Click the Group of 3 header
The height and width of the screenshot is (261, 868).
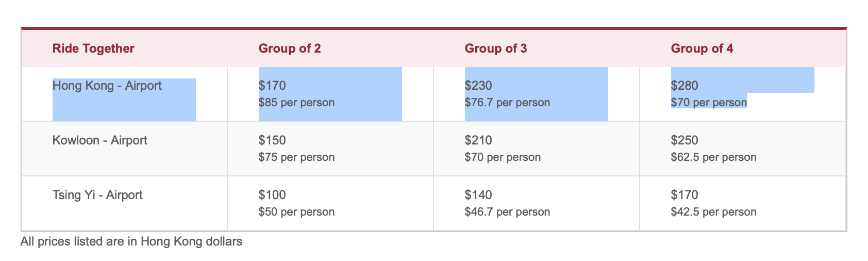coord(496,48)
